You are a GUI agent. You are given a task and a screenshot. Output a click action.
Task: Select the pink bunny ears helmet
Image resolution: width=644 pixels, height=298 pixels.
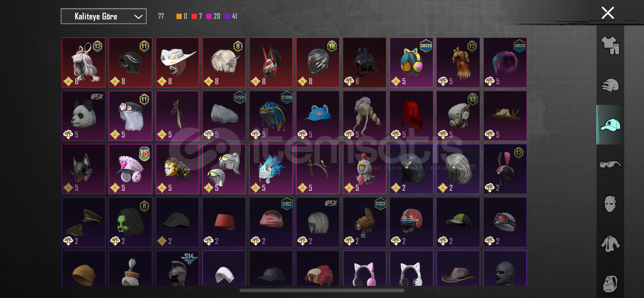(x=505, y=169)
